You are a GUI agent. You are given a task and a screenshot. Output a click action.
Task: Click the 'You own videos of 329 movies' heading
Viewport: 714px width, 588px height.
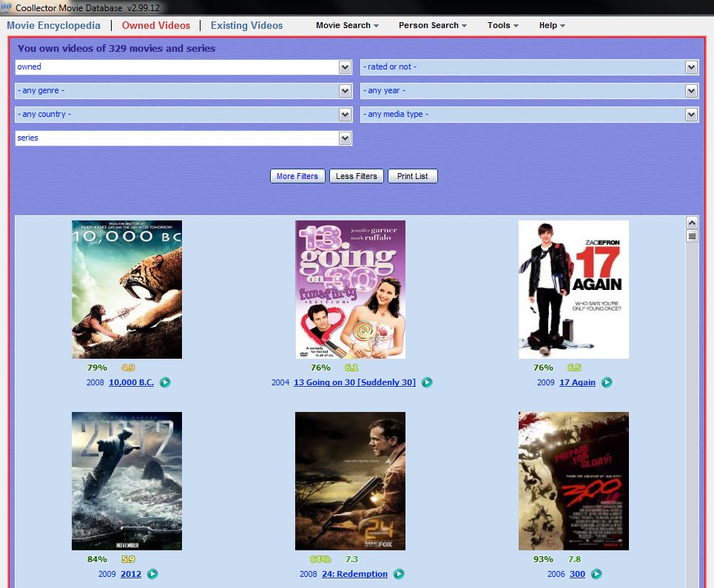[x=116, y=48]
